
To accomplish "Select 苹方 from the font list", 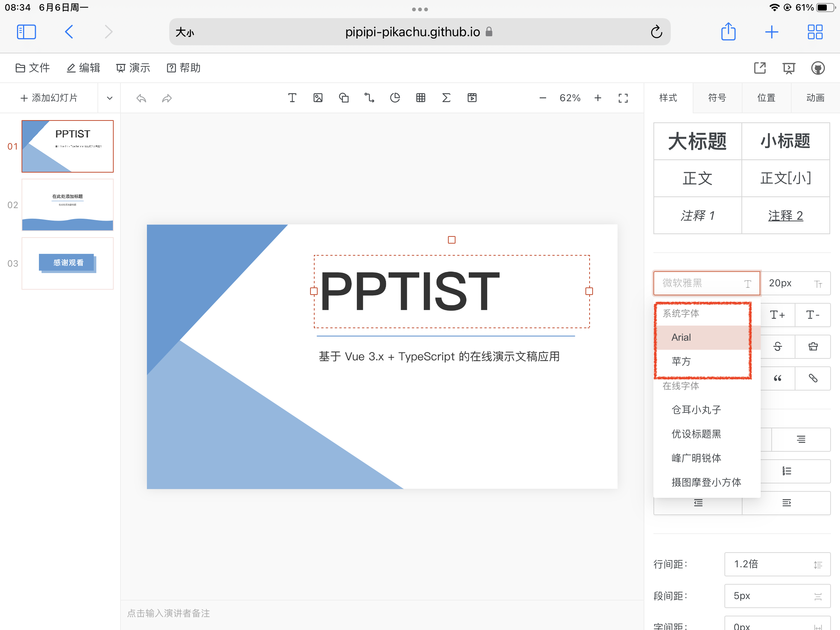I will point(682,361).
